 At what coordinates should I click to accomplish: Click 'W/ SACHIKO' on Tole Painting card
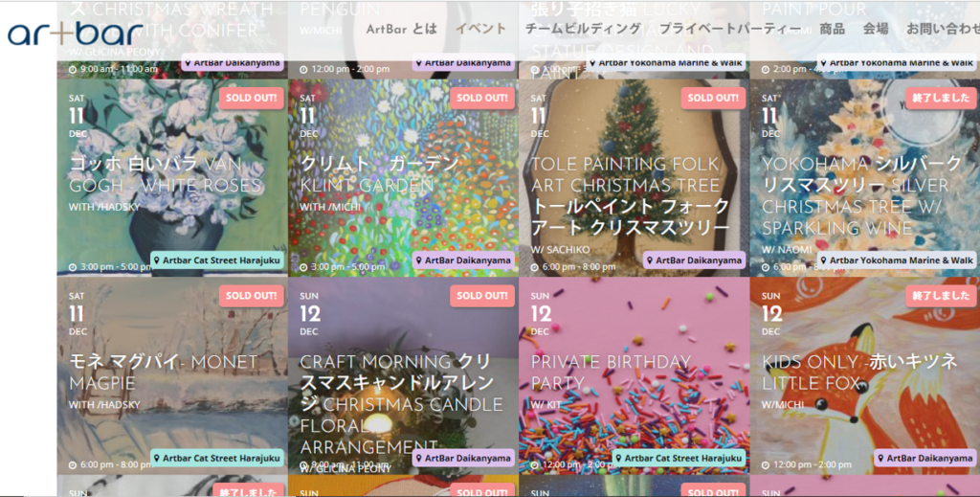point(560,249)
